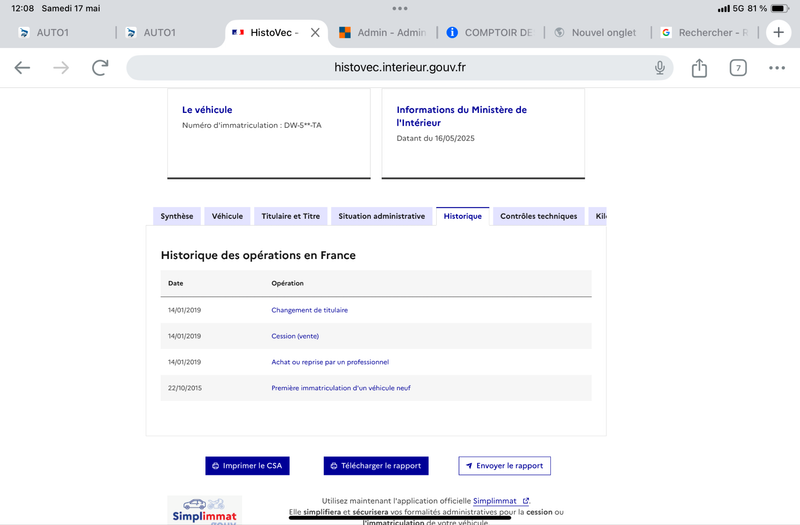This screenshot has height=525, width=800.
Task: Click the Opération column header
Action: [x=287, y=283]
